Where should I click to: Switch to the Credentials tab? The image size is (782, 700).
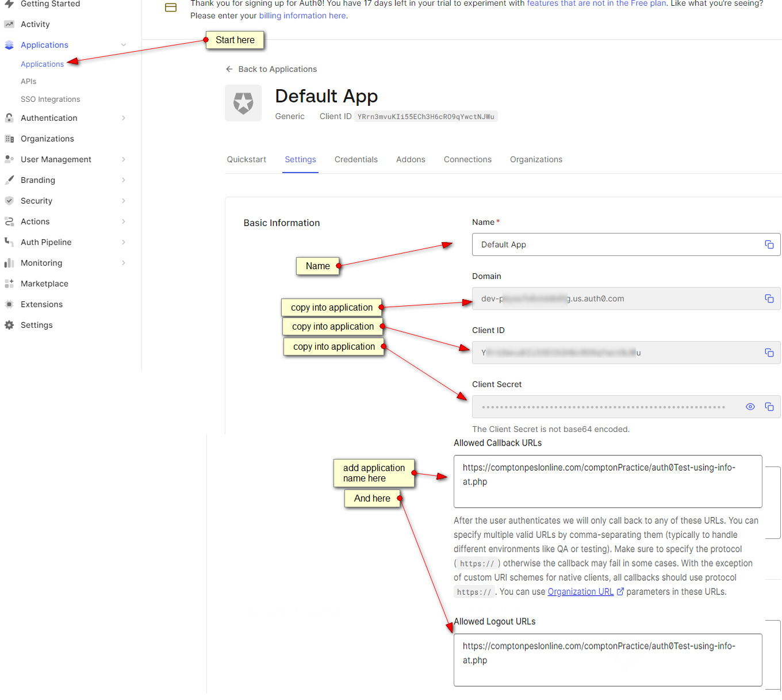pyautogui.click(x=356, y=159)
